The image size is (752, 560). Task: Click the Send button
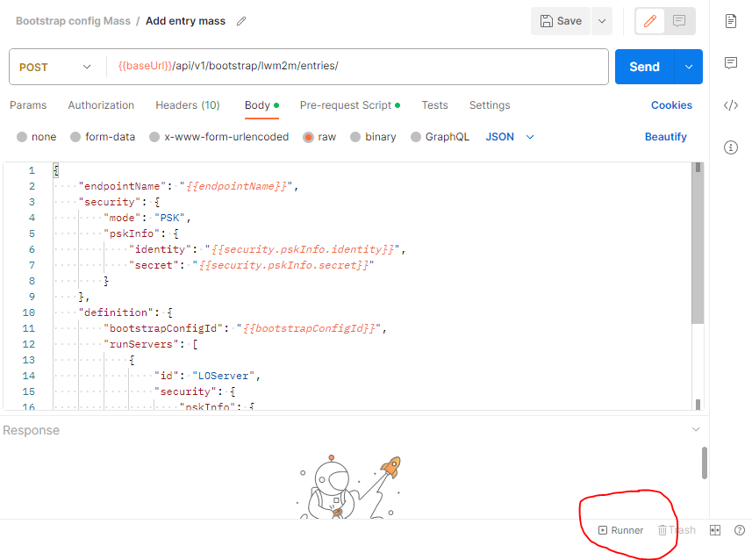(x=645, y=67)
